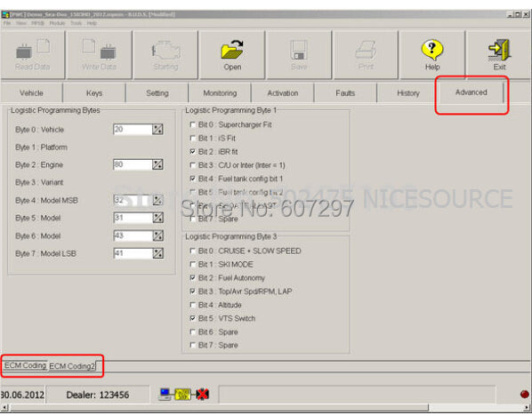Open a file with the Open folder icon
Viewport: 532px width, 415px height.
coord(232,50)
